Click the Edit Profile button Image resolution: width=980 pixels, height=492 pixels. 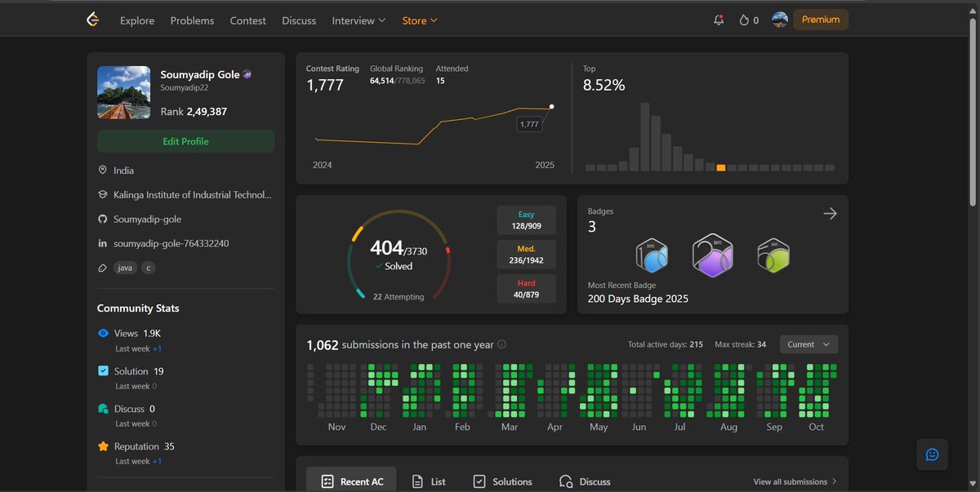pyautogui.click(x=185, y=141)
